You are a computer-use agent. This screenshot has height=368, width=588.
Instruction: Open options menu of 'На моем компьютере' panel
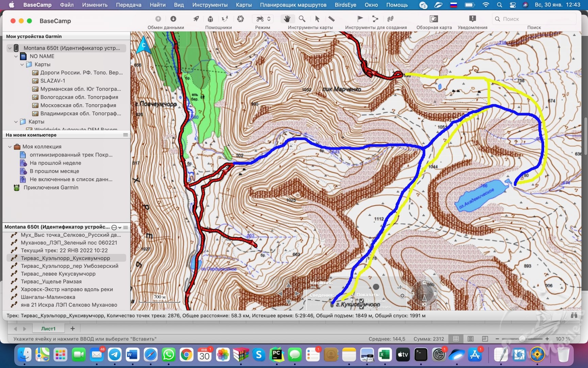(x=126, y=135)
